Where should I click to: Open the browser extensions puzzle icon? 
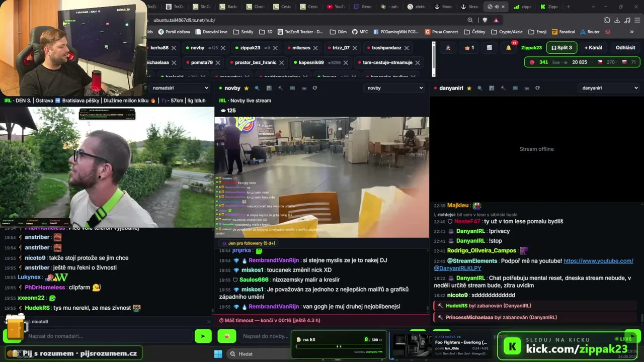point(607,20)
